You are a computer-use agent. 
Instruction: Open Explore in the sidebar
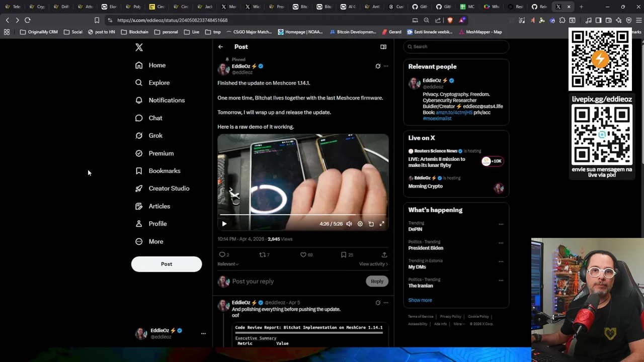coord(152,83)
